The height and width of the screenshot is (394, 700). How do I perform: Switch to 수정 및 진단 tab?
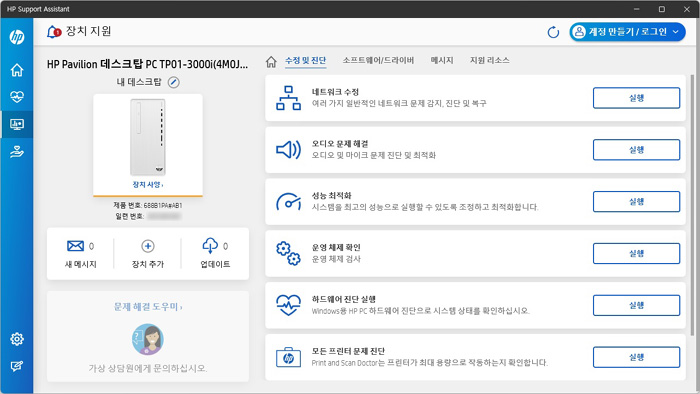(x=306, y=60)
